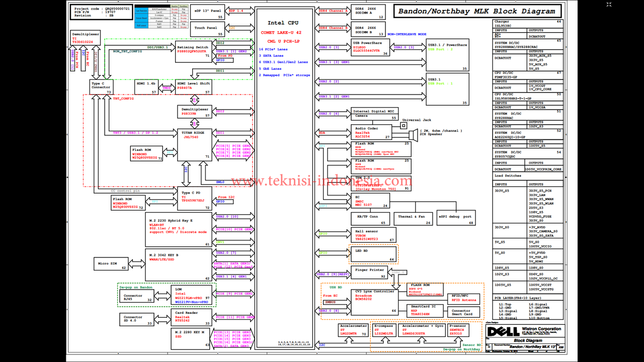Viewport: 644px width, 362px height.
Task: Select the eSPI debug port block
Action: pyautogui.click(x=456, y=219)
